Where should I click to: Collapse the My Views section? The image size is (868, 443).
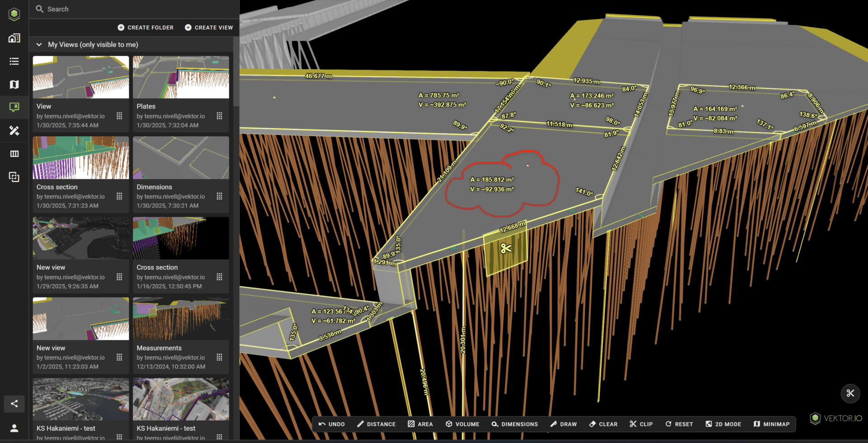point(39,45)
